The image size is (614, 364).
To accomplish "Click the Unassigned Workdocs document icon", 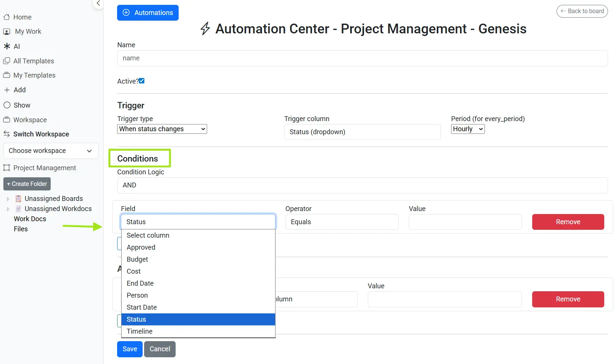I will coord(18,208).
